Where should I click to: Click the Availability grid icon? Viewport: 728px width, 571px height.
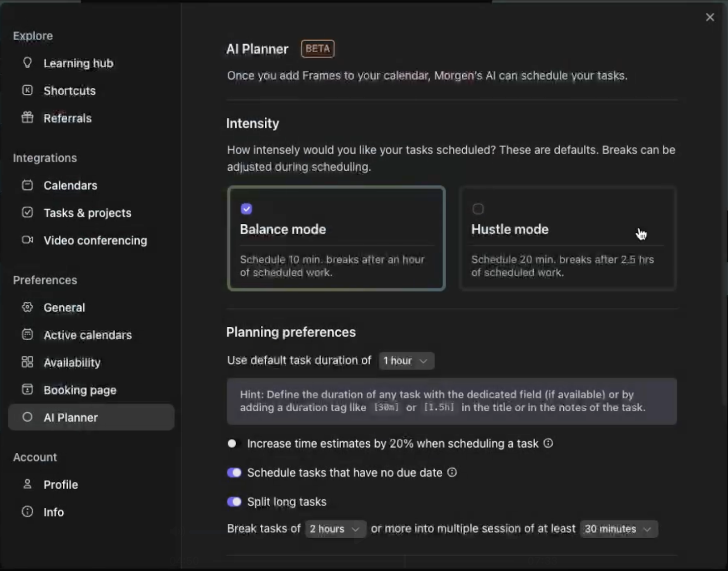pos(27,362)
